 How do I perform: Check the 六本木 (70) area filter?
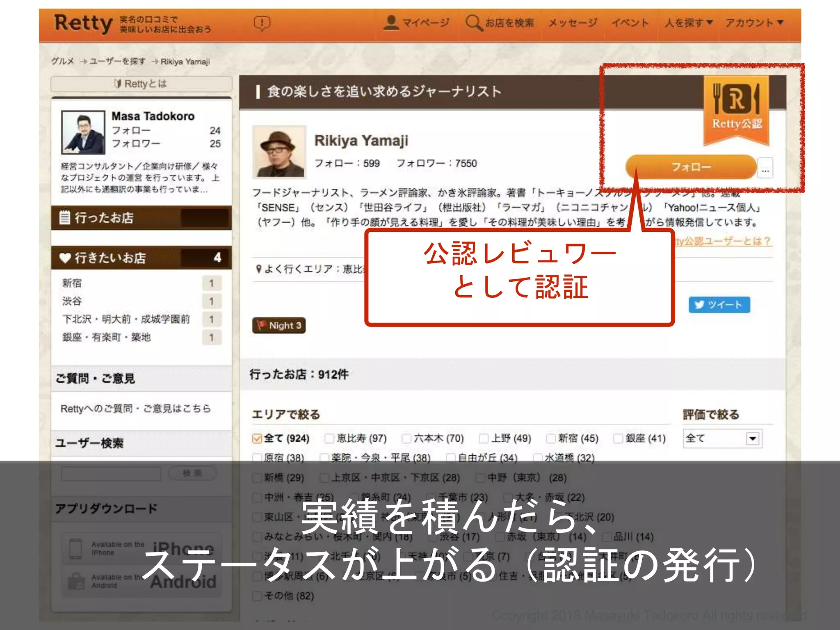(406, 438)
